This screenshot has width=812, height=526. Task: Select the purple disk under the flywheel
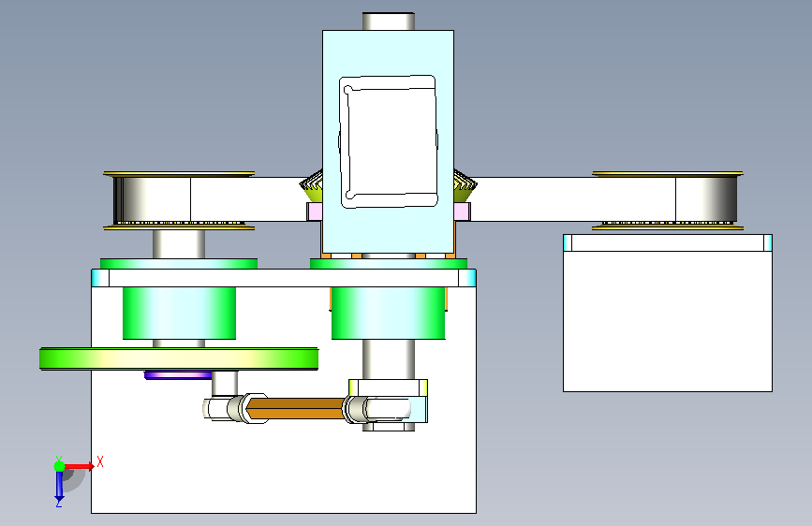178,374
